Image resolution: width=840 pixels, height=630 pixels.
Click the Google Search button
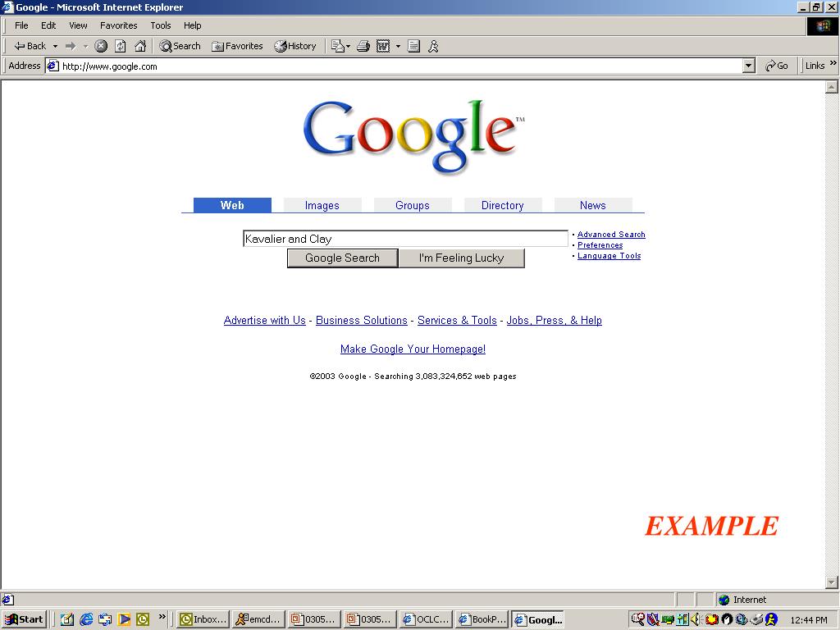342,258
